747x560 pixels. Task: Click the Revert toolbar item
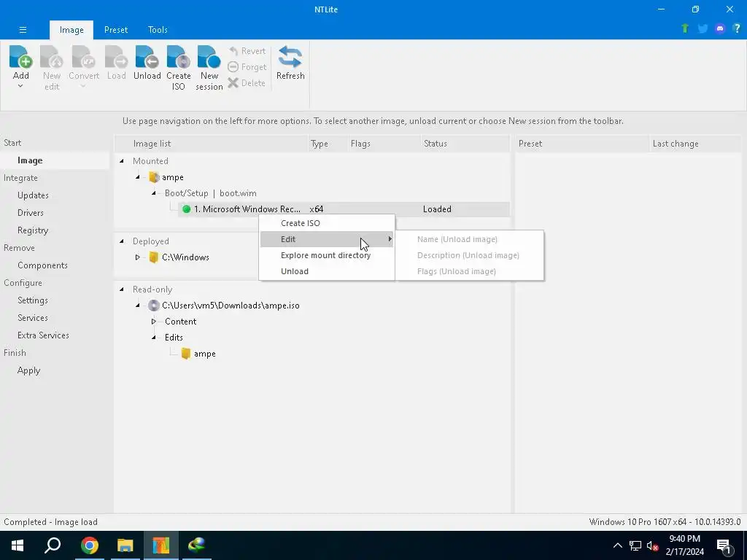pyautogui.click(x=247, y=51)
